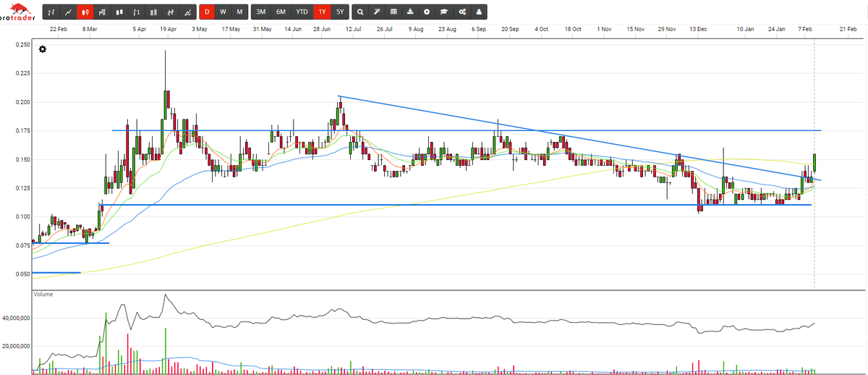
Task: Open chart settings gear in price pane
Action: [42, 49]
